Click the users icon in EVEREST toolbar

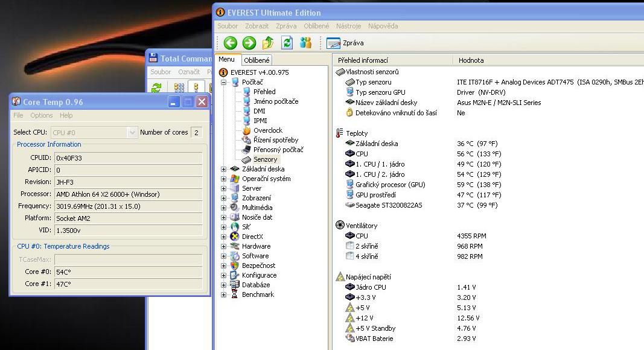tap(306, 43)
